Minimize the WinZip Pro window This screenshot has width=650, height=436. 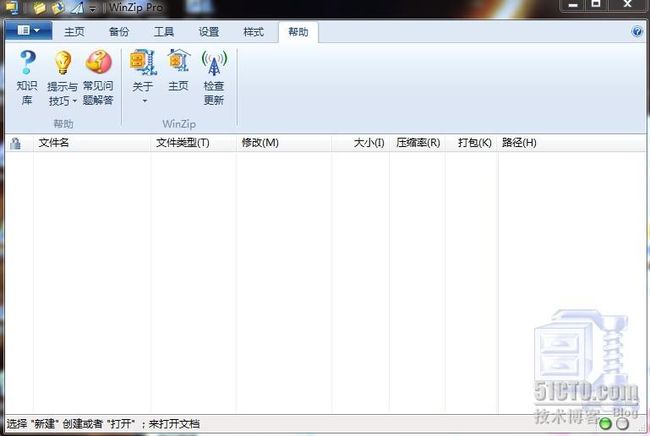(x=573, y=5)
